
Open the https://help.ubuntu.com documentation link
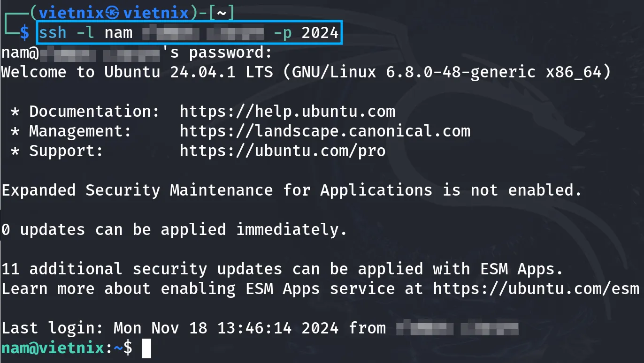[287, 112]
